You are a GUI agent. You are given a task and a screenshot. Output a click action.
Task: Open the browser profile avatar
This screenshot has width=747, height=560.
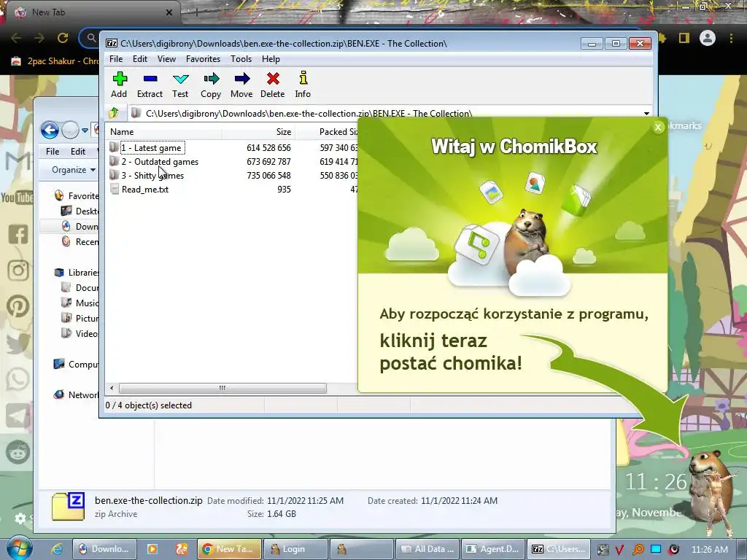pyautogui.click(x=708, y=38)
